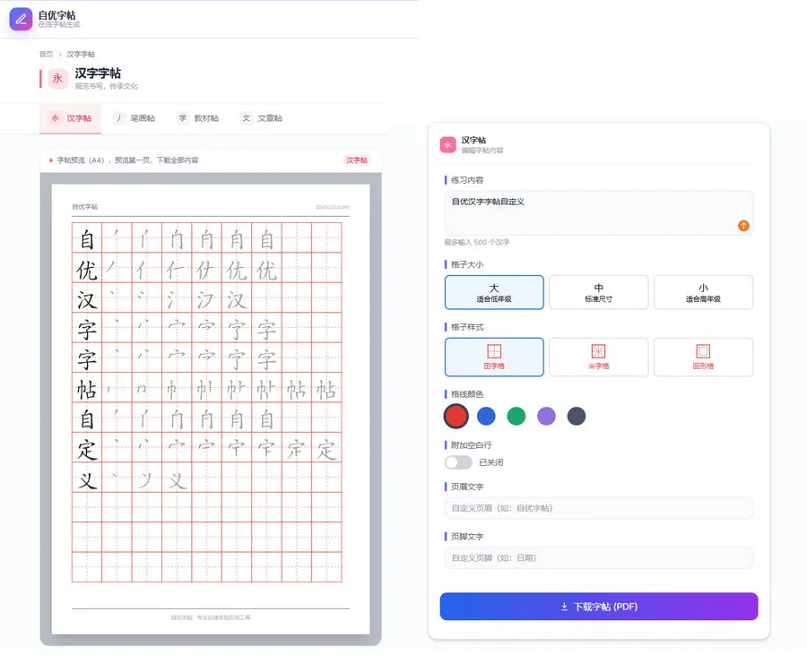This screenshot has height=672, width=807.
Task: Click the orange arrow icon in practice content box
Action: coord(743,227)
